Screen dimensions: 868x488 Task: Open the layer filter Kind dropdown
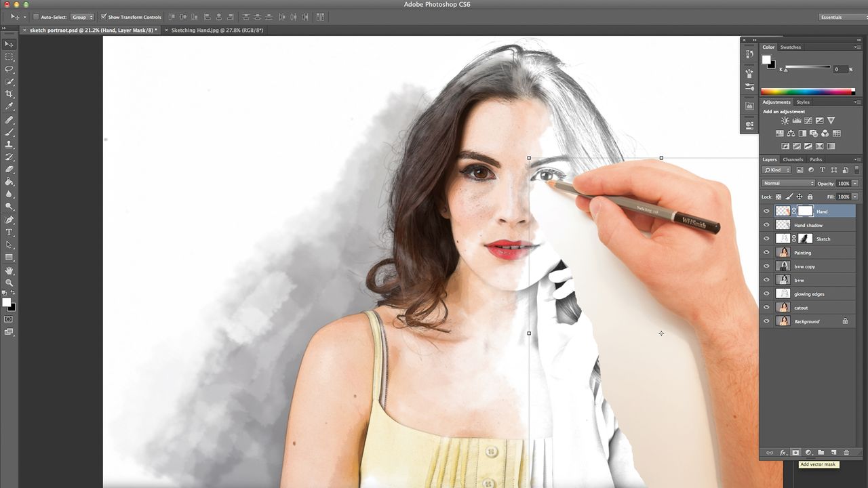click(x=777, y=170)
